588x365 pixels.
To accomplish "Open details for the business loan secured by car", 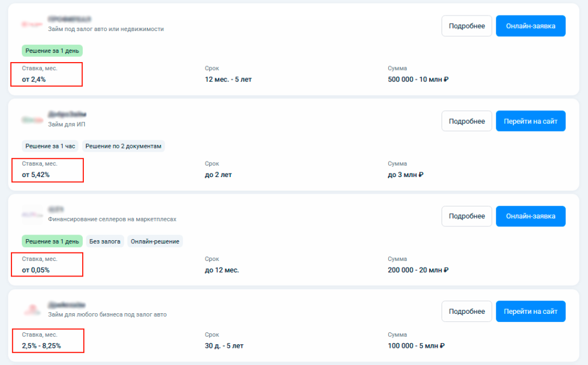I will 466,312.
